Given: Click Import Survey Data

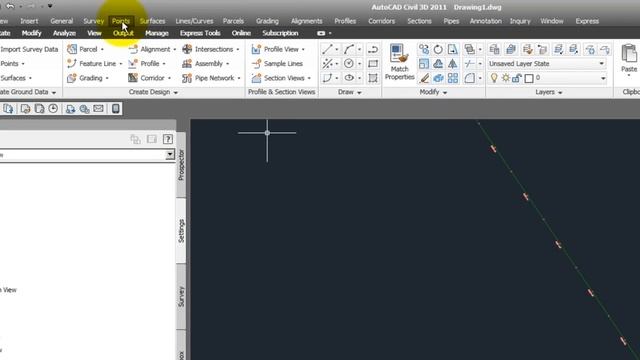Looking at the screenshot, I should 29,49.
